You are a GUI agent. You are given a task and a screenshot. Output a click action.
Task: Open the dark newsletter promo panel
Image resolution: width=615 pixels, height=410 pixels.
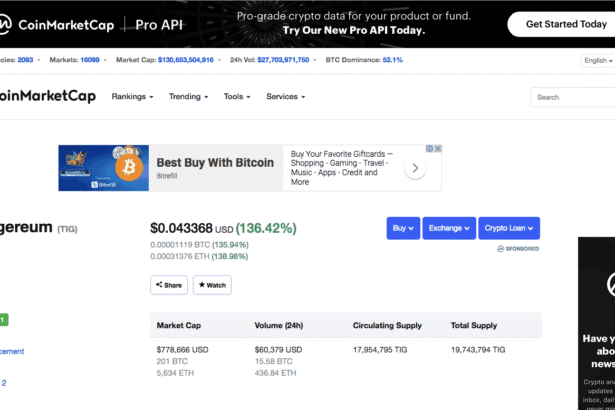(x=597, y=323)
